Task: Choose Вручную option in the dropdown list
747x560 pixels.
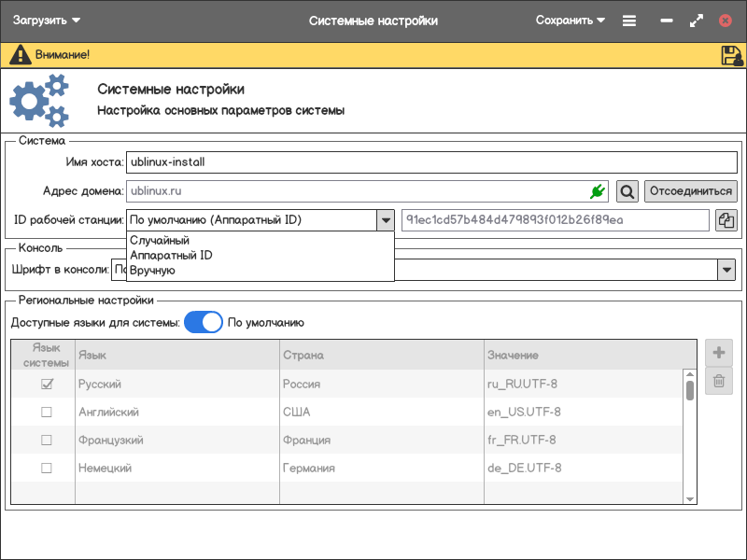Action: [x=152, y=271]
